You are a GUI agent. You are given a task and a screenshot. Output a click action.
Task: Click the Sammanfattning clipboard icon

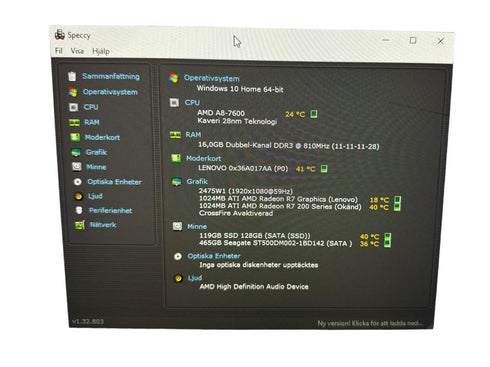click(72, 76)
